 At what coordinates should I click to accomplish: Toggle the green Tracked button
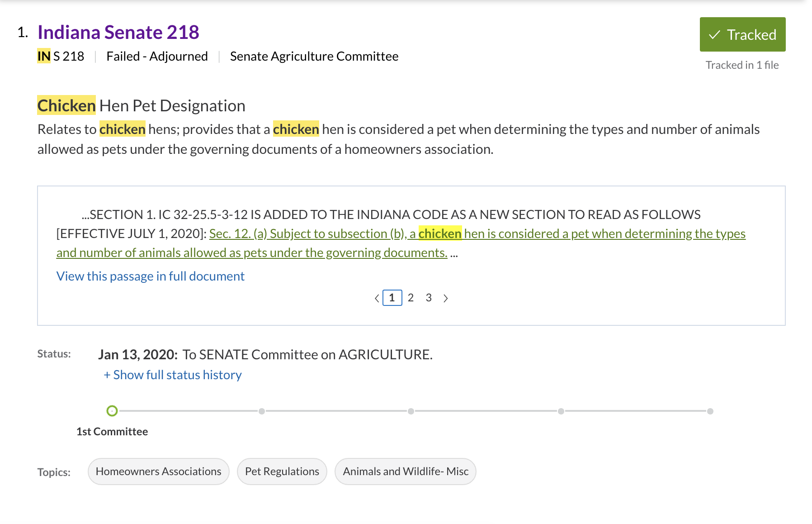(742, 34)
